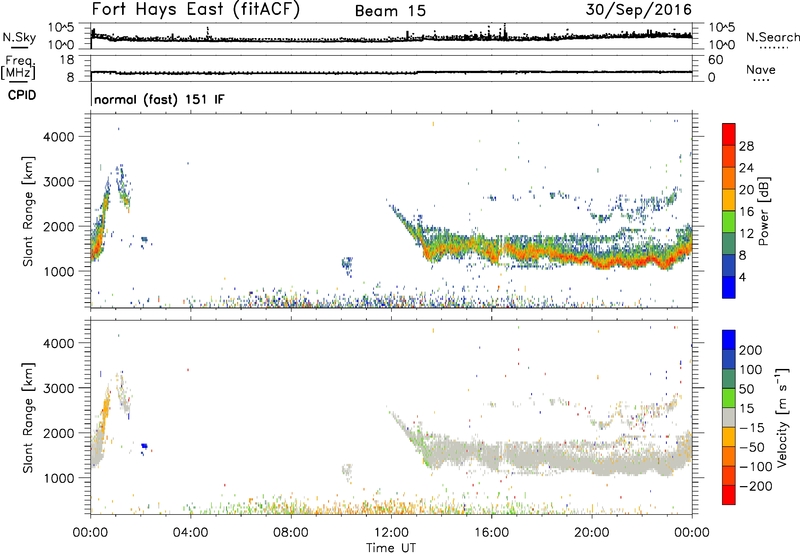Click the "60" Nave tick label
The image size is (800, 554).
[x=715, y=60]
